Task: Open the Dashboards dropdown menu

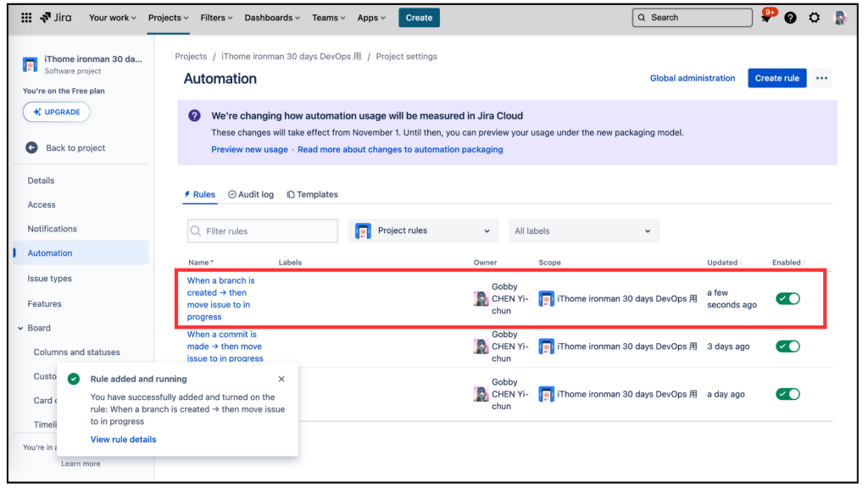Action: click(x=272, y=18)
